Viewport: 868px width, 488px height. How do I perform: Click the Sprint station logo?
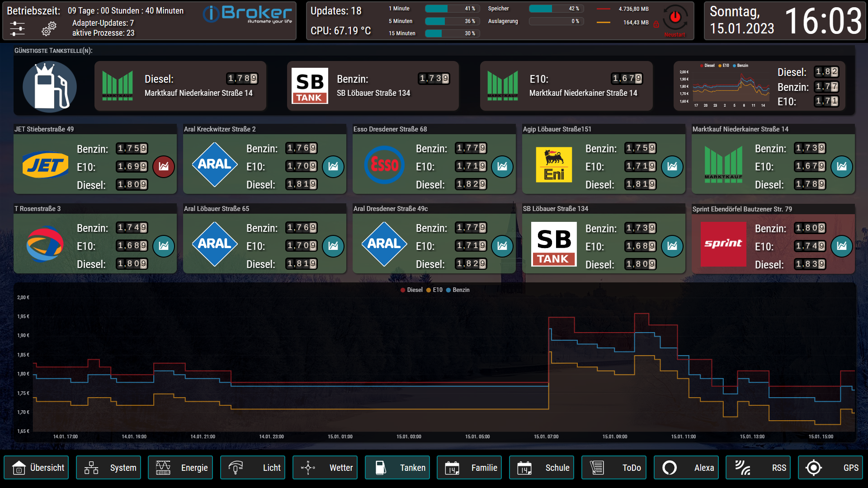(x=723, y=244)
